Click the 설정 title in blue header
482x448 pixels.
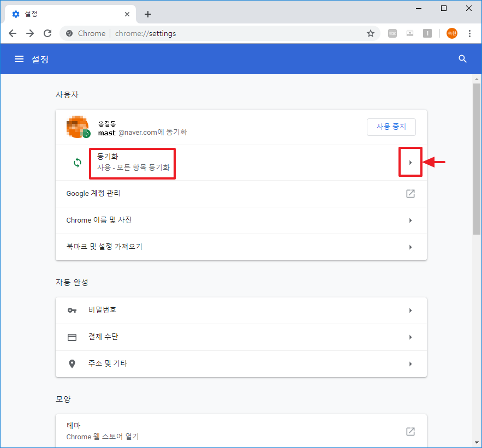(40, 59)
